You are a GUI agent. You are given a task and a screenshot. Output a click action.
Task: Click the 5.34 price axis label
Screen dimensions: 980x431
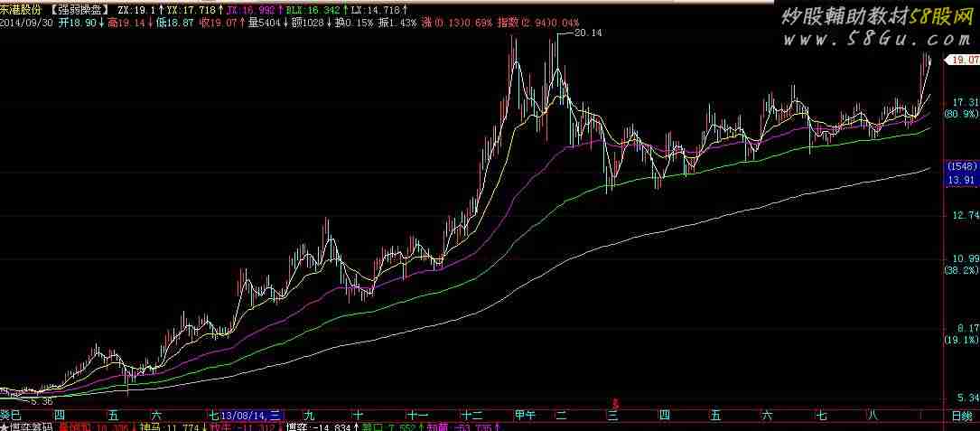(966, 398)
